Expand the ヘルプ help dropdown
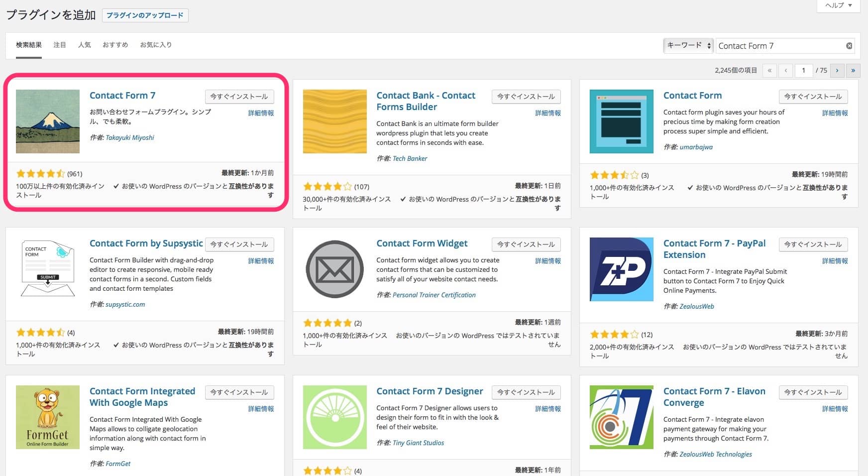Screen dimensions: 868x476 coord(839,5)
